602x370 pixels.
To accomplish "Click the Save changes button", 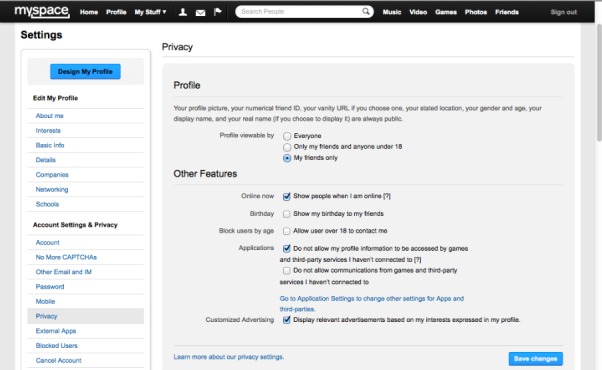I will 536,358.
